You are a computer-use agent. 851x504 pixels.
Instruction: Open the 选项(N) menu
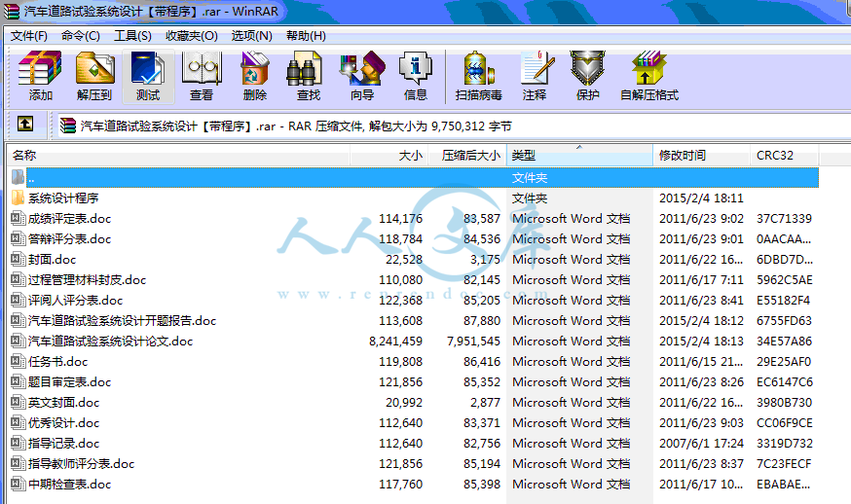pos(252,36)
